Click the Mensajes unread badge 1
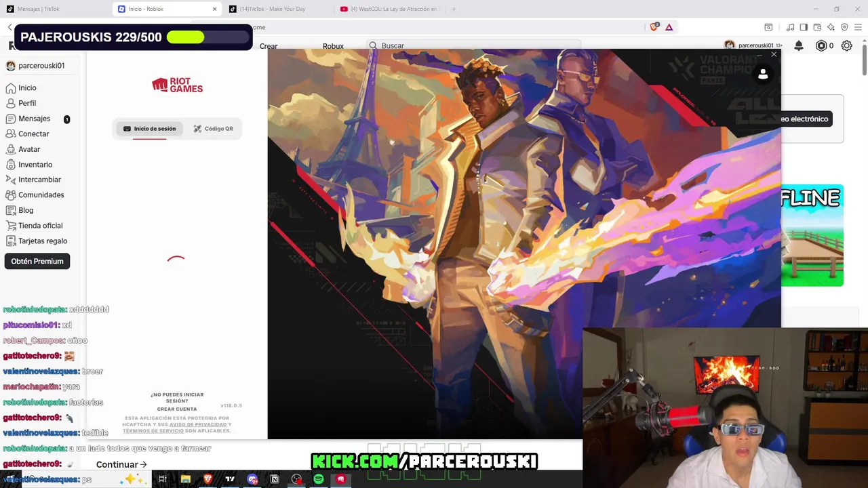 tap(66, 119)
